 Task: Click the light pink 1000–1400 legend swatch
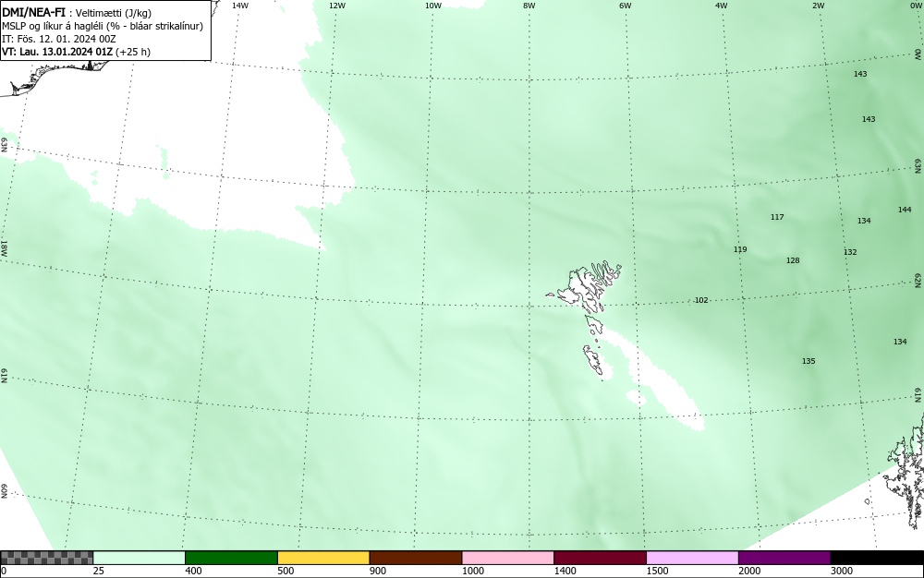(508, 558)
